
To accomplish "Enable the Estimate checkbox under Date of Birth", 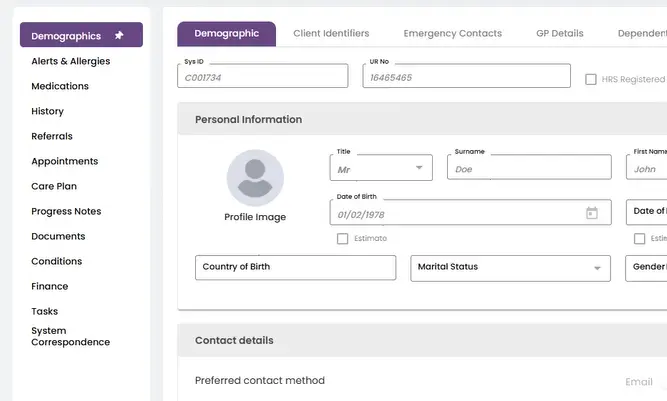I will (x=343, y=239).
